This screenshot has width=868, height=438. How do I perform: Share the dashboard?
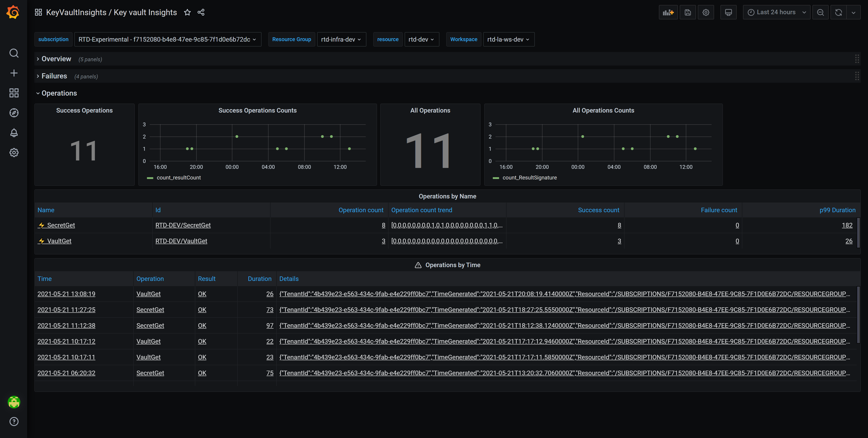click(201, 12)
